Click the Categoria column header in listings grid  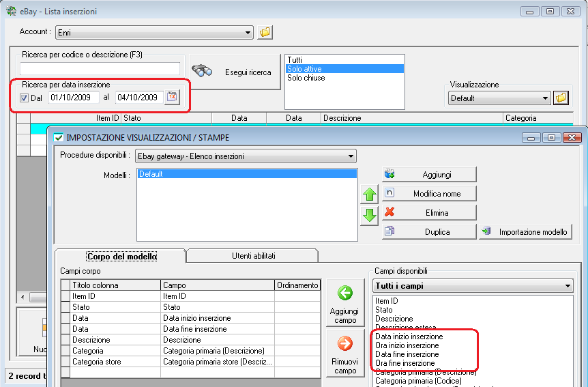click(x=538, y=118)
